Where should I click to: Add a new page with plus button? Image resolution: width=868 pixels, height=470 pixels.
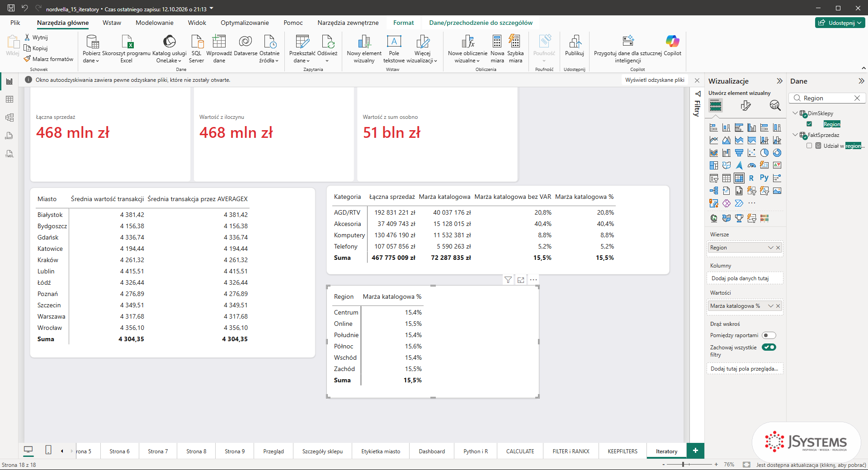coord(695,451)
